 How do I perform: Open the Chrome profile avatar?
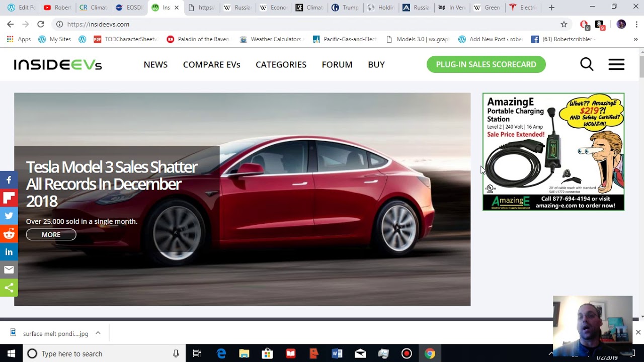(621, 24)
